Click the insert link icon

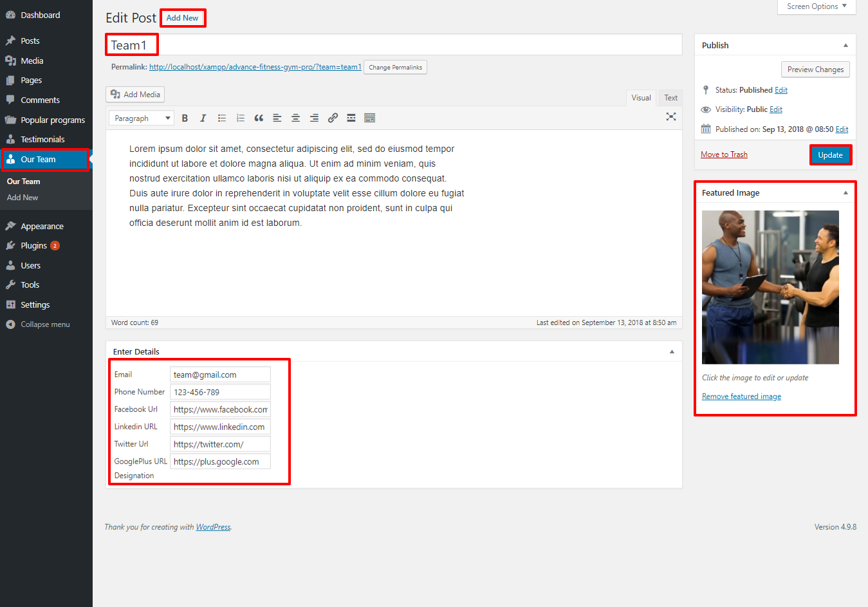point(333,118)
